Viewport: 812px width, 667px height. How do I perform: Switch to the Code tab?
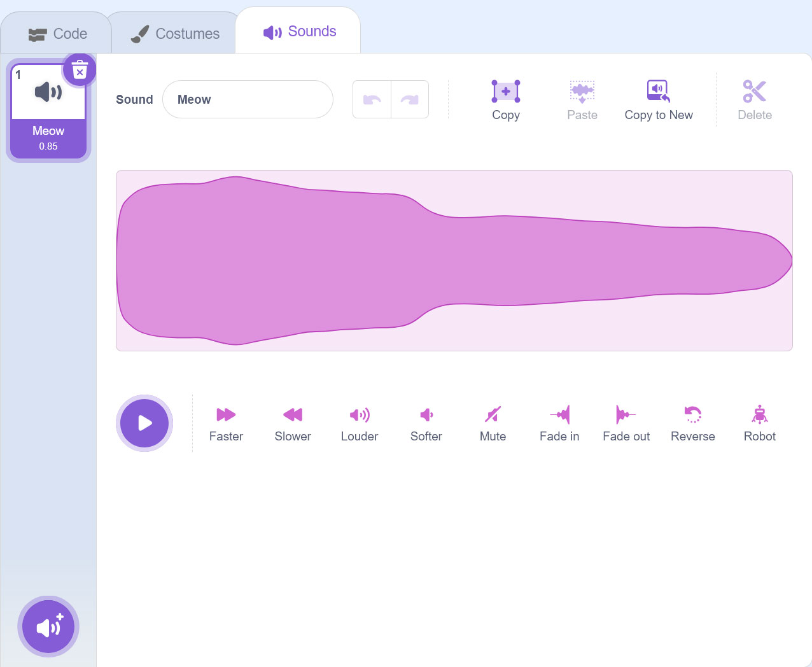click(57, 34)
